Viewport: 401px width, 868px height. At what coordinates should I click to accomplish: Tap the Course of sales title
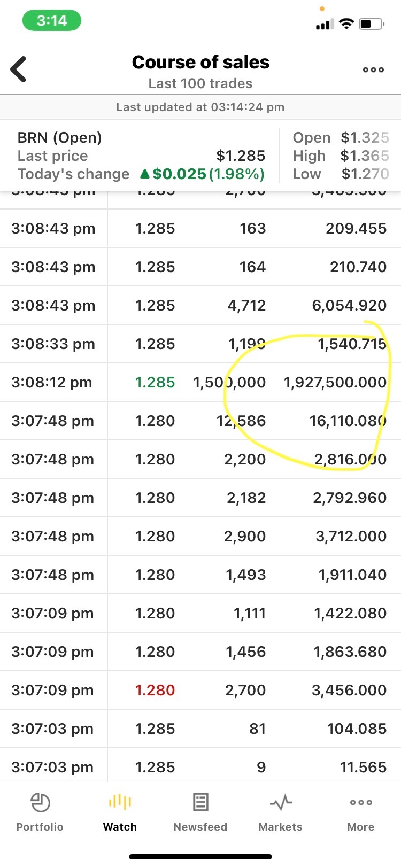coord(200,63)
